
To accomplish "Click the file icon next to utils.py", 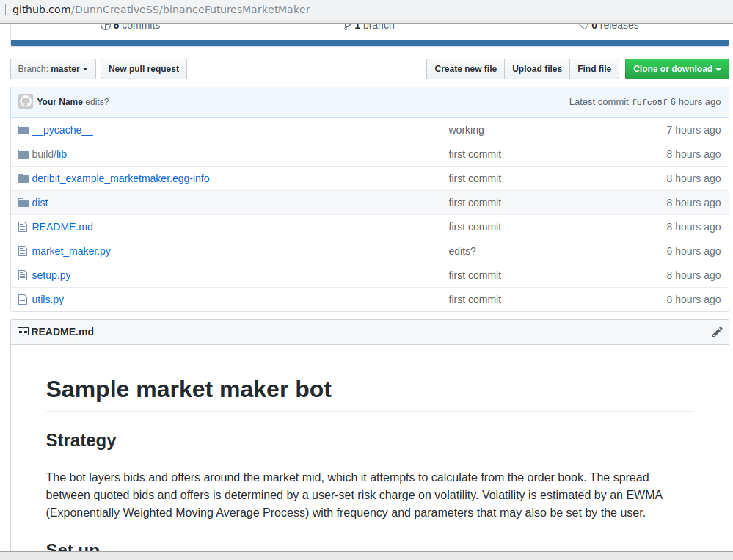I will coord(23,299).
